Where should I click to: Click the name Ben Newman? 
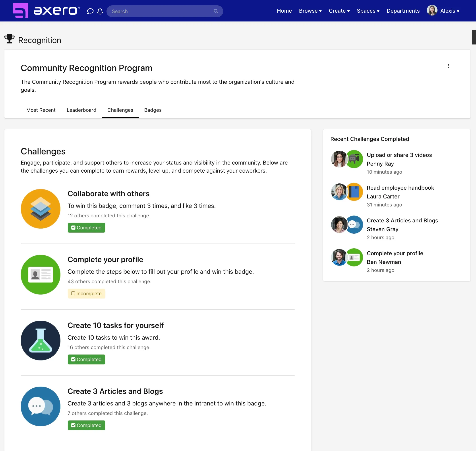384,262
